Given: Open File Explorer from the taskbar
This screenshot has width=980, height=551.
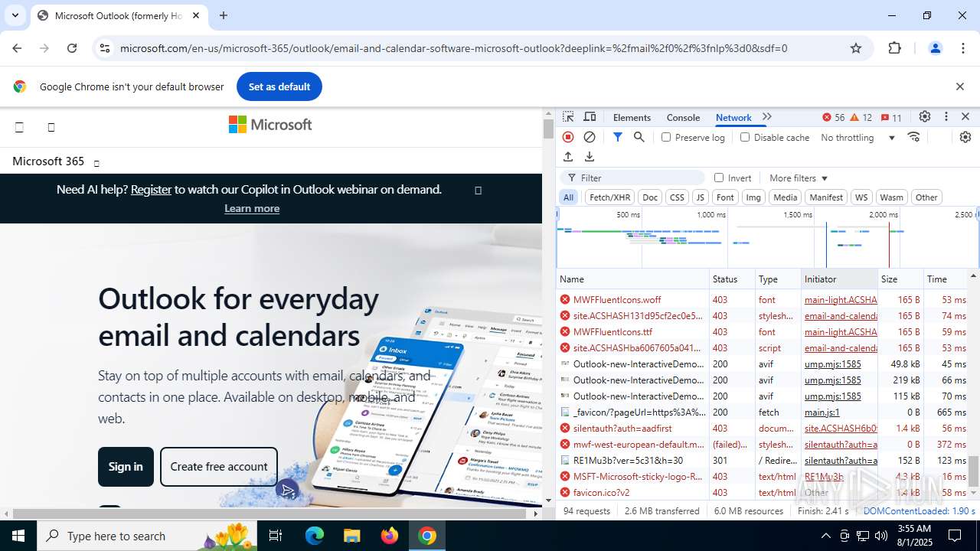Looking at the screenshot, I should 351,536.
